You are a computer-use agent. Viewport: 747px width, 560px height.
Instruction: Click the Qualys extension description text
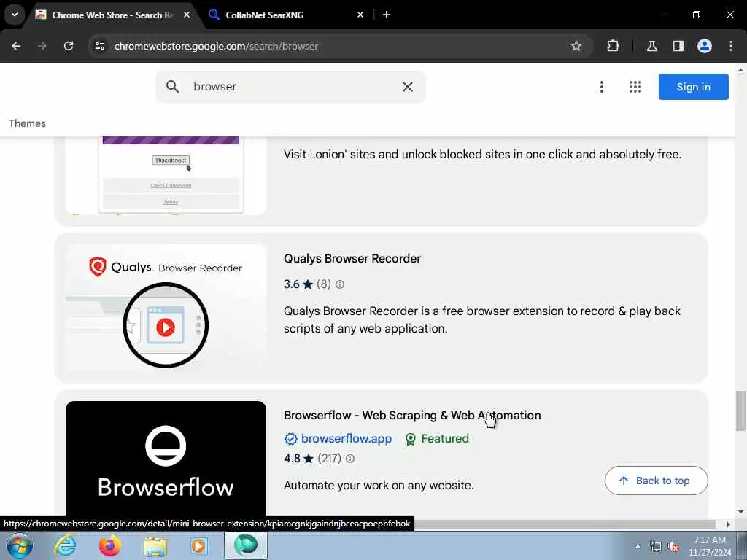pos(482,319)
